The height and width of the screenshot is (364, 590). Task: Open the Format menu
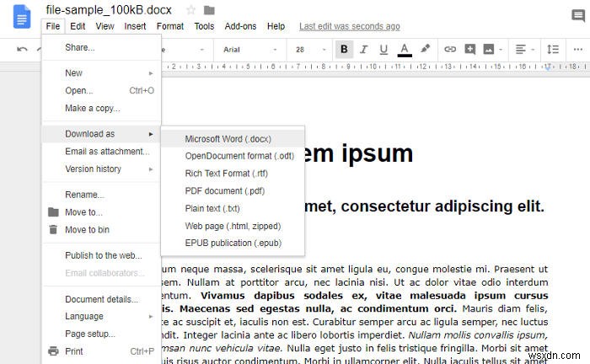(170, 26)
